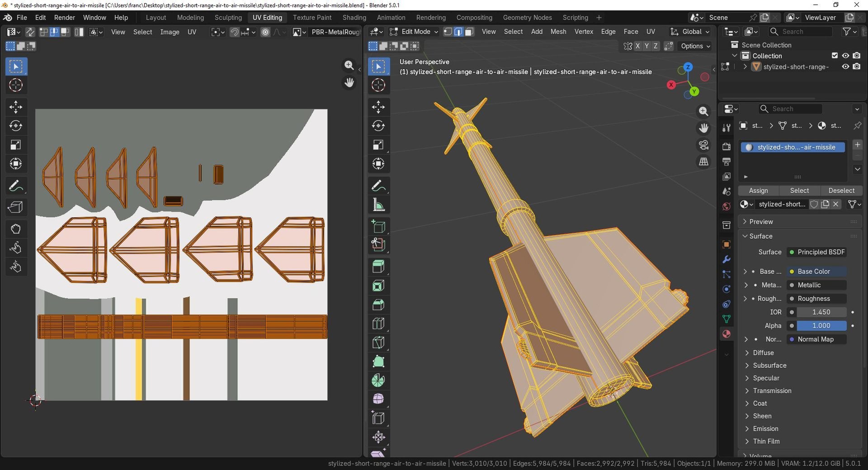The image size is (868, 470).
Task: Activate the Bevel tool
Action: 378,305
